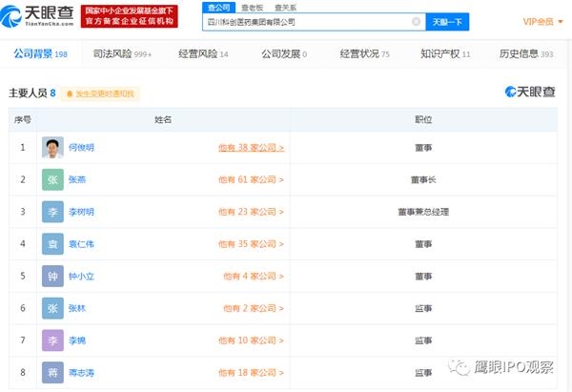Click the 董事长 position cell
This screenshot has width=572, height=392.
[x=423, y=179]
